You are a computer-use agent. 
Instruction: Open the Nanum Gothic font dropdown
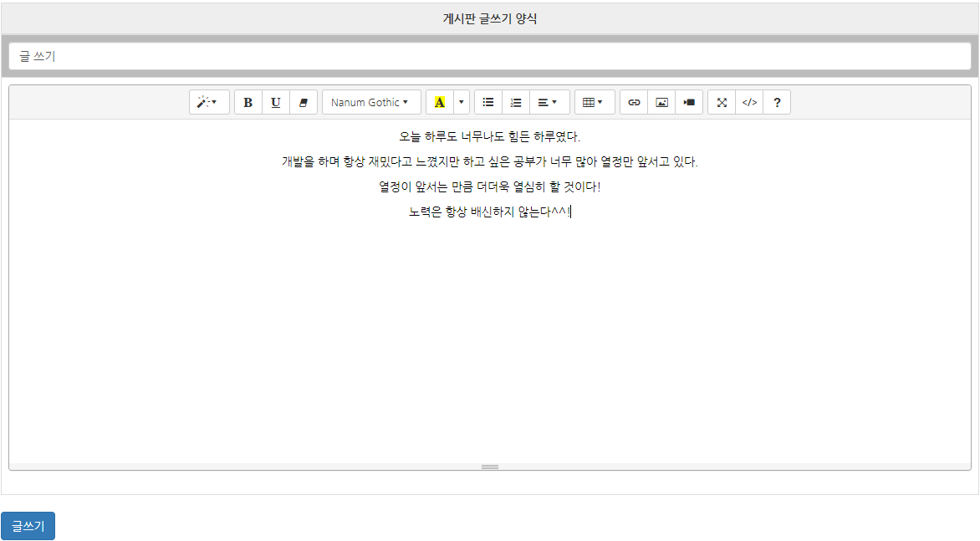coord(371,103)
